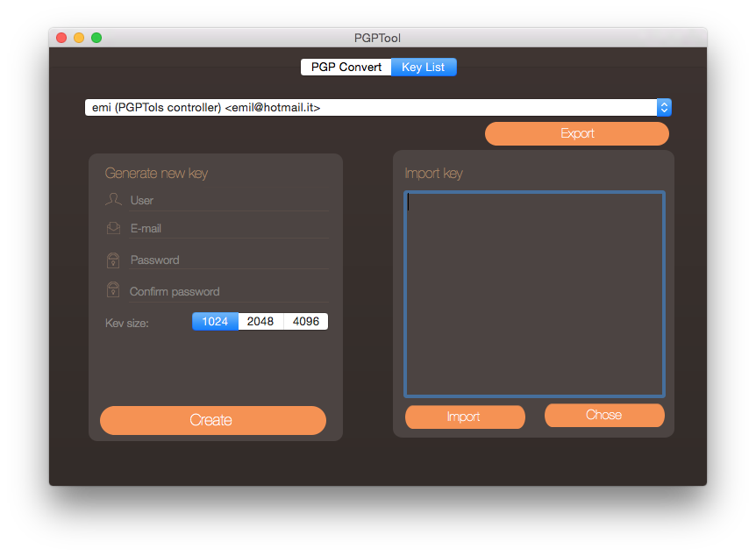
Task: Click the padlock icon beside Password
Action: click(113, 260)
